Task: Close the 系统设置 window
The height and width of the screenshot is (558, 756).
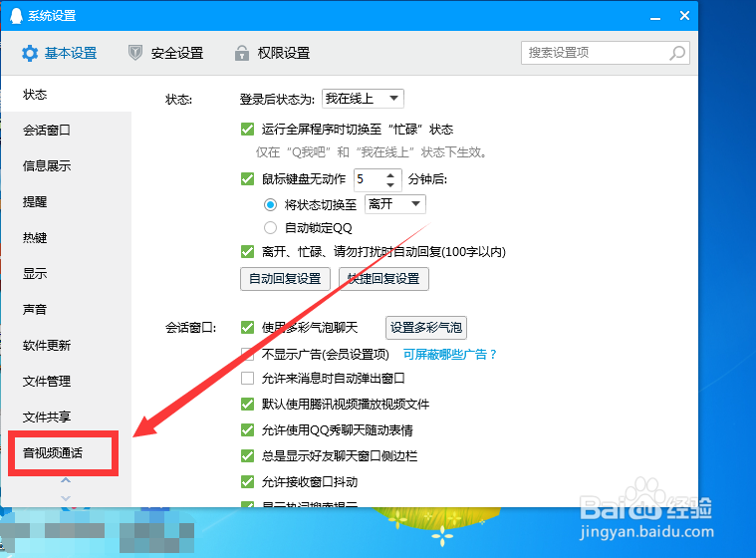Action: coord(684,15)
